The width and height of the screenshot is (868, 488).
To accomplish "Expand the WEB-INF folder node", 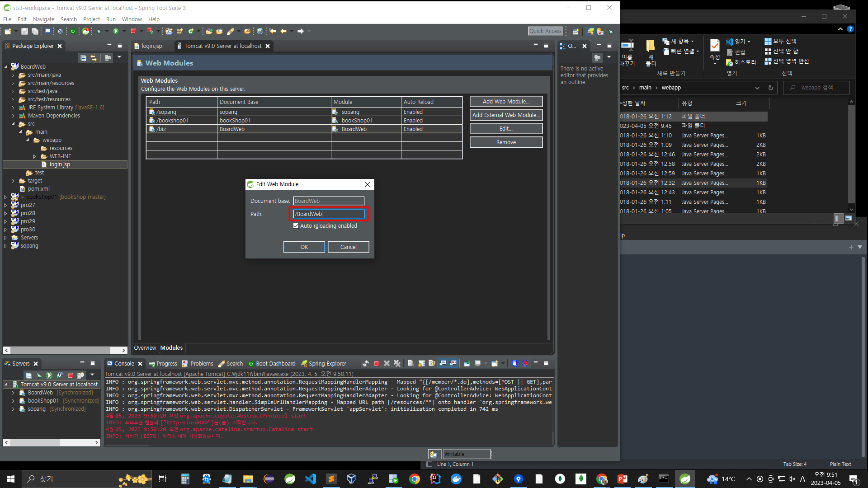I will point(35,156).
